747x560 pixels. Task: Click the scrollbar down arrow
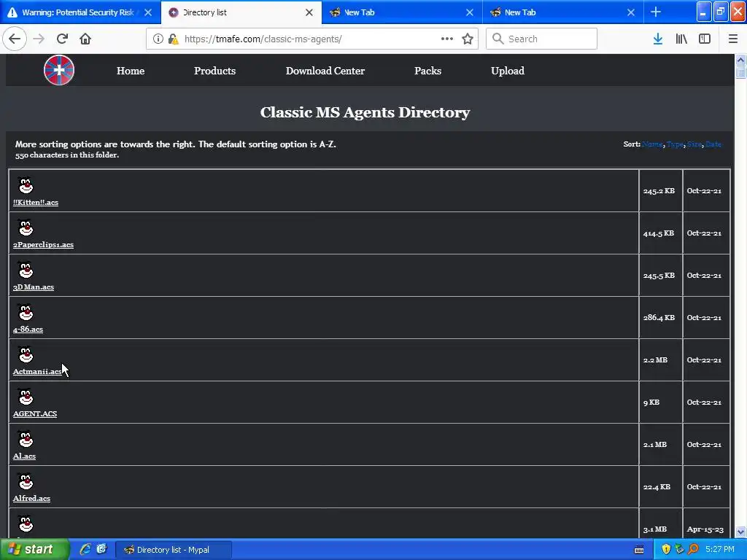(x=741, y=532)
